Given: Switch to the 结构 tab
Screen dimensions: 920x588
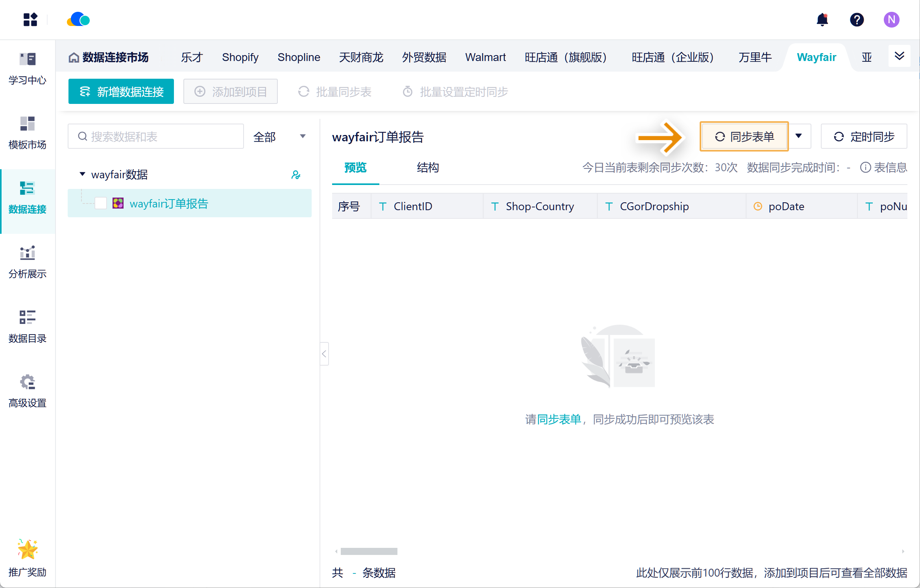Looking at the screenshot, I should coord(428,168).
